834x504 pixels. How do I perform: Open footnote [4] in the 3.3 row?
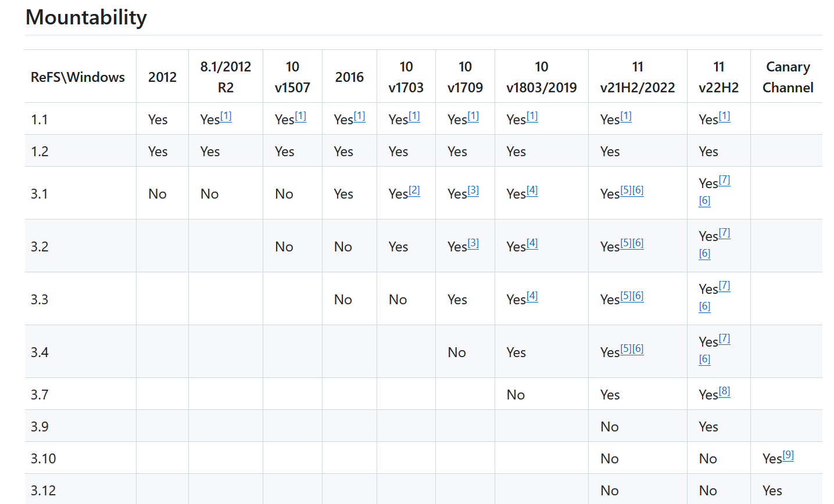[532, 296]
